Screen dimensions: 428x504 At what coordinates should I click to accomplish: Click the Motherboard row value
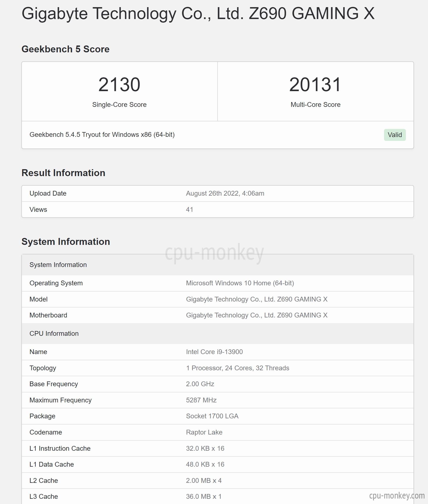pos(257,315)
